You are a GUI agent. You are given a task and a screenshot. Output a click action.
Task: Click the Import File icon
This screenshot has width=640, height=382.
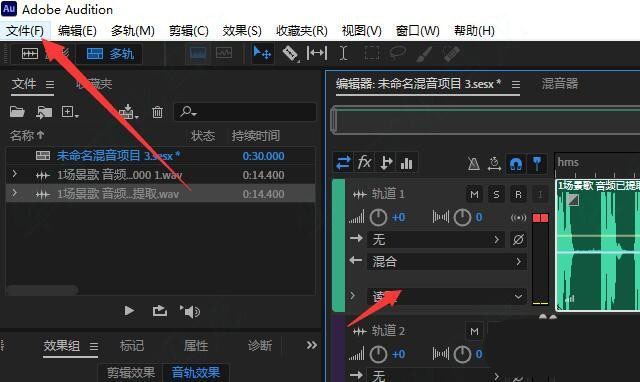coord(44,111)
